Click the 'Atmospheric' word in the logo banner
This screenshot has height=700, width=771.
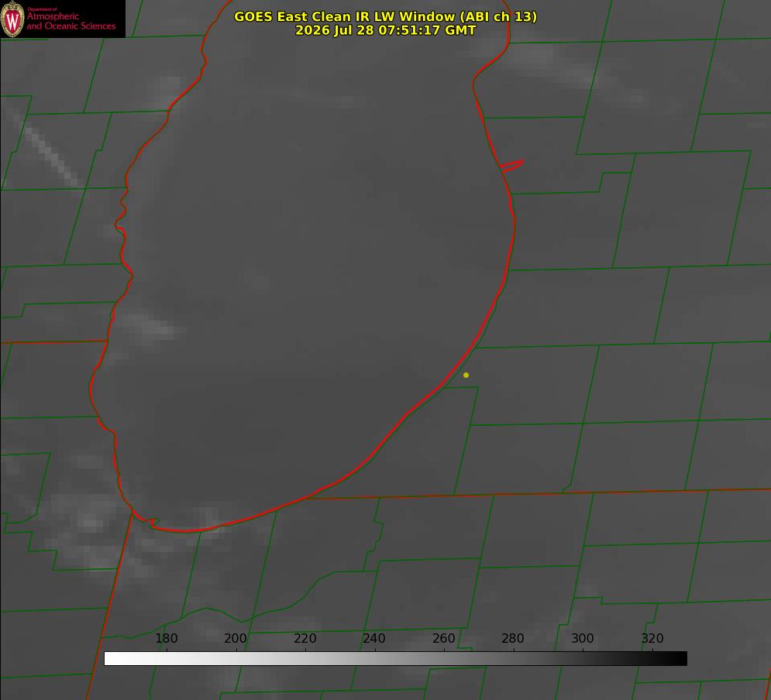53,17
